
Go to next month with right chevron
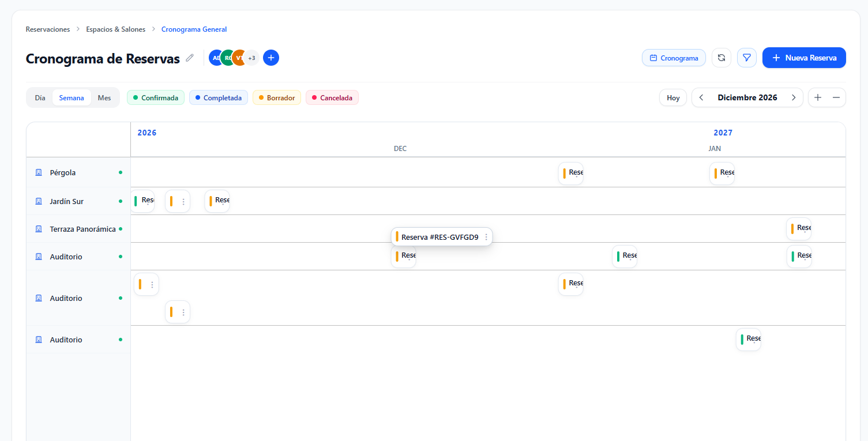[x=794, y=97]
